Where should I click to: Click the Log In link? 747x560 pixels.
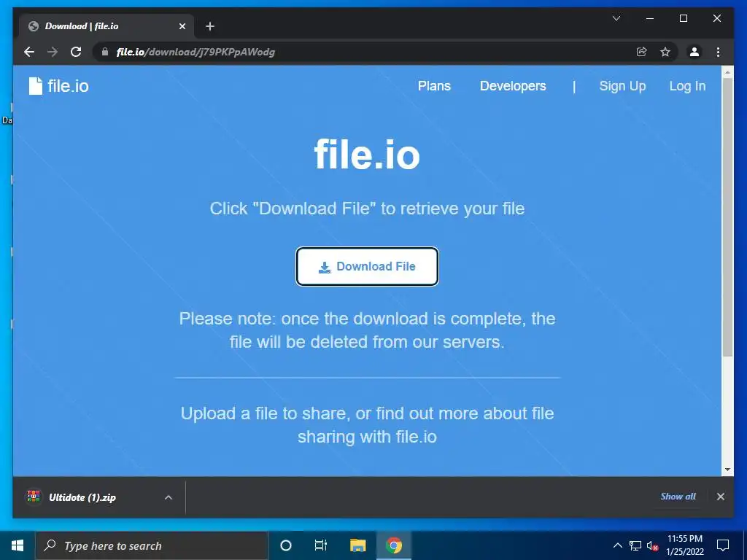point(687,86)
